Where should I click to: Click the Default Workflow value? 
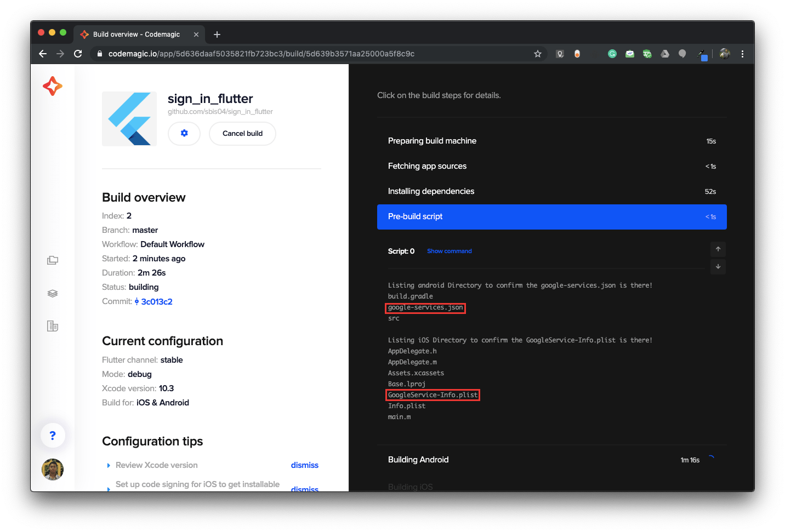pyautogui.click(x=172, y=244)
